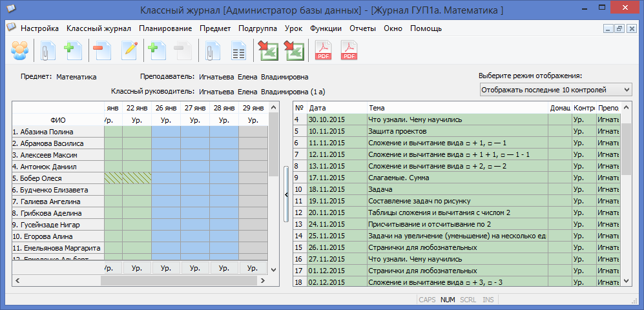
Task: Select the lesson Защита проектов row
Action: coord(457,131)
